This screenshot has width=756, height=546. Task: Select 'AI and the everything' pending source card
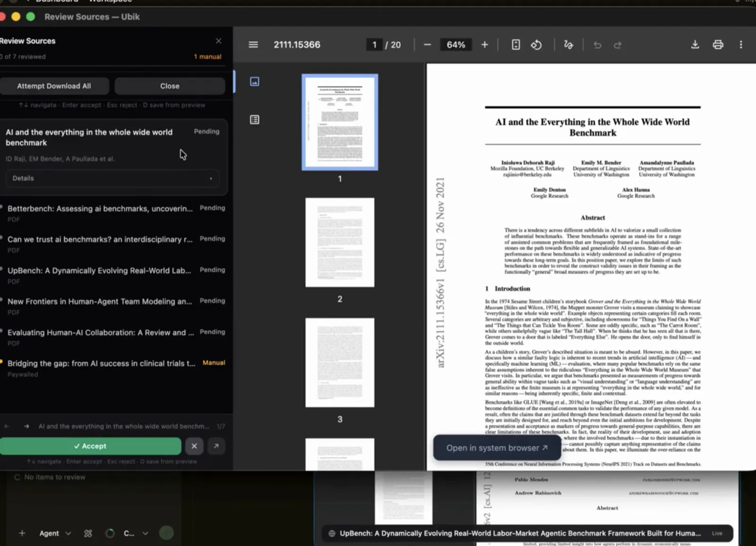pos(113,157)
